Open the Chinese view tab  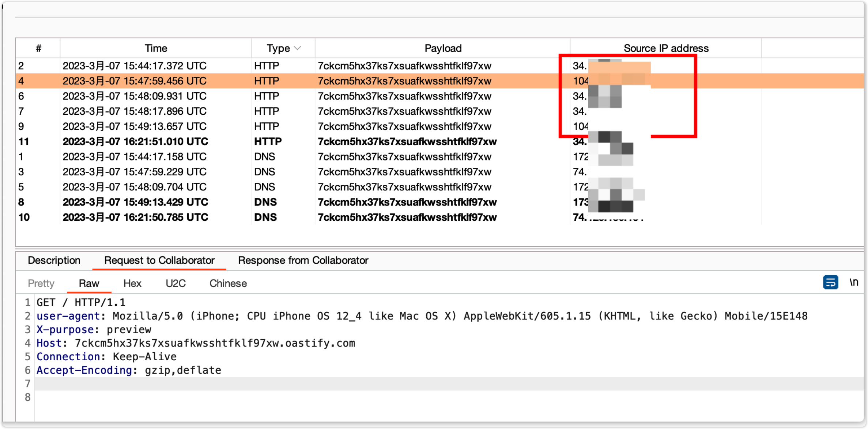pos(228,283)
